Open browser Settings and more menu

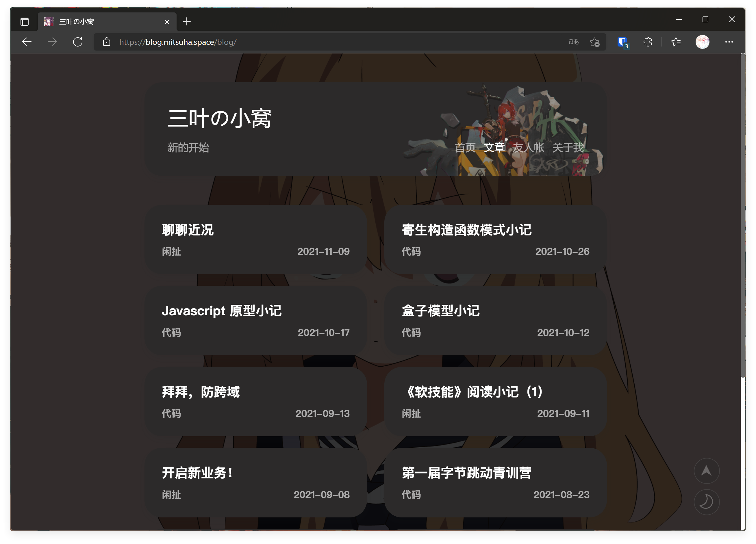click(729, 42)
